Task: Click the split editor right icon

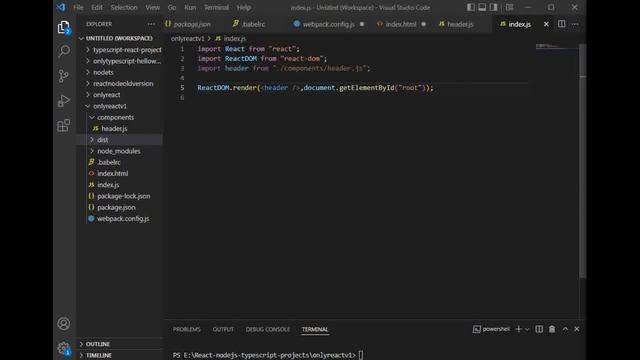Action: coord(562,24)
